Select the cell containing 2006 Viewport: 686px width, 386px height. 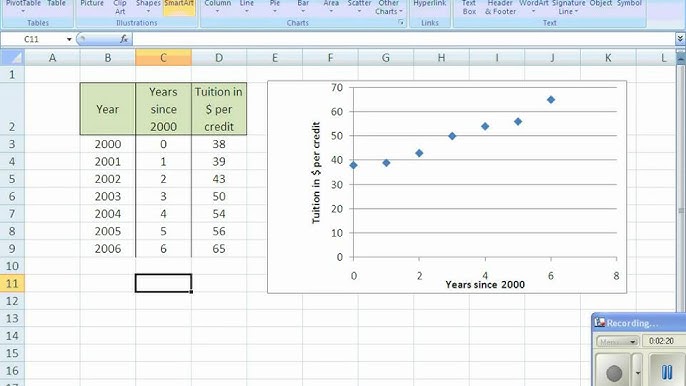tap(108, 249)
